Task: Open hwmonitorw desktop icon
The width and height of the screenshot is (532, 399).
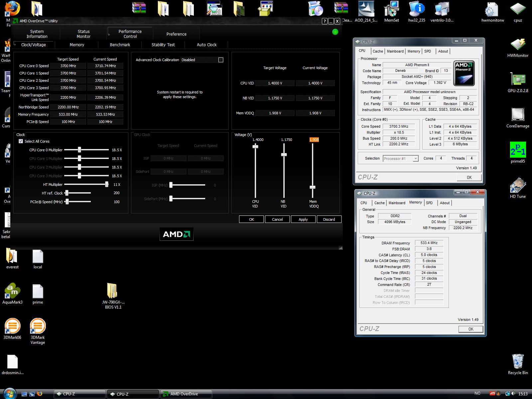Action: click(x=492, y=12)
